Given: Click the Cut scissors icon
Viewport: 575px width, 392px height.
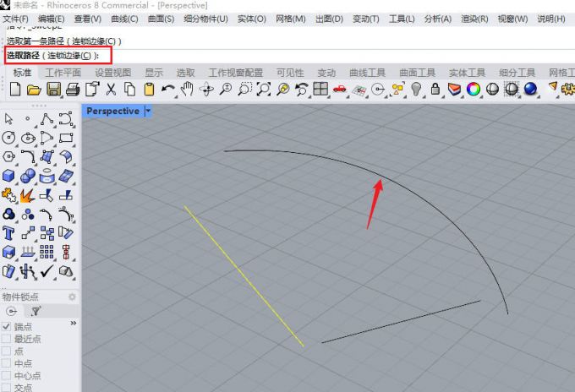Looking at the screenshot, I should pos(111,90).
